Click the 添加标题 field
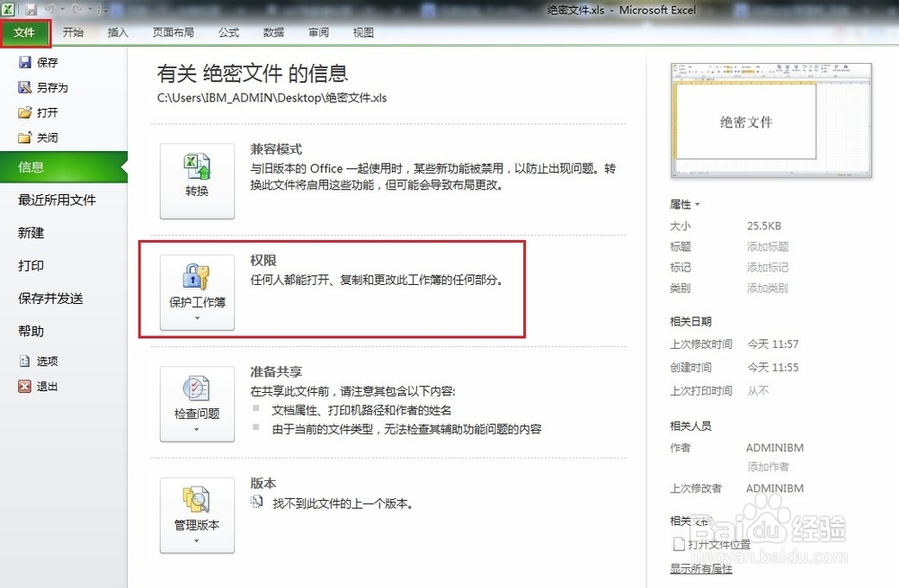 (767, 246)
